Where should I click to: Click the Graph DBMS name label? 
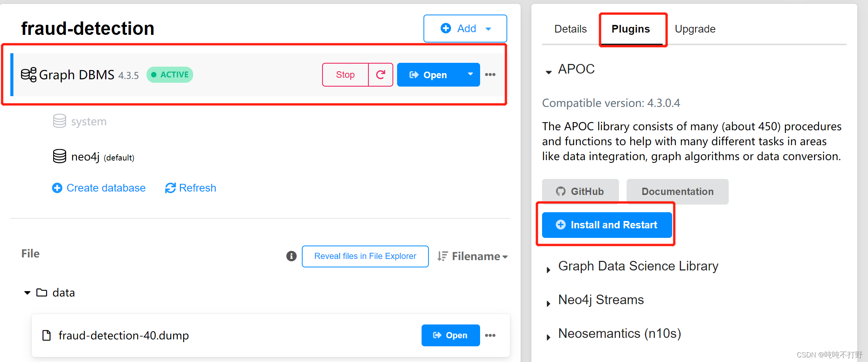(x=77, y=75)
